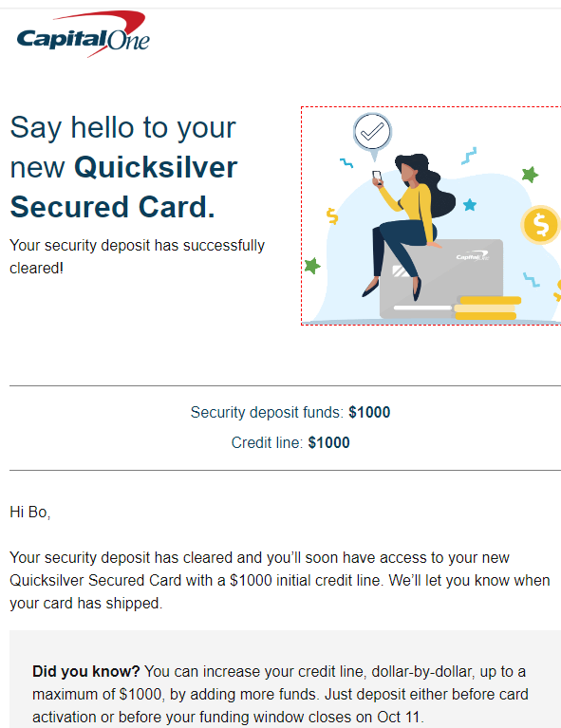The width and height of the screenshot is (561, 728).
Task: Click the green star near the top right
Action: coord(530,175)
